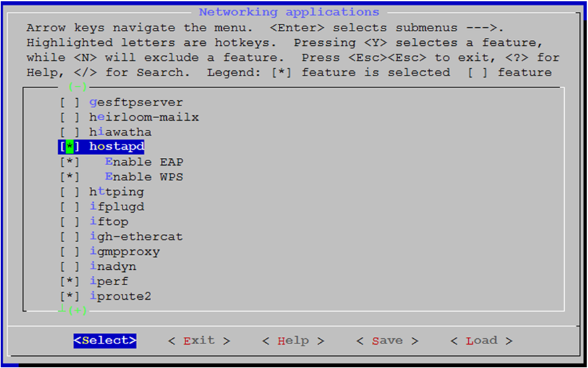
Task: Disable the Enable WPS option
Action: pos(70,177)
